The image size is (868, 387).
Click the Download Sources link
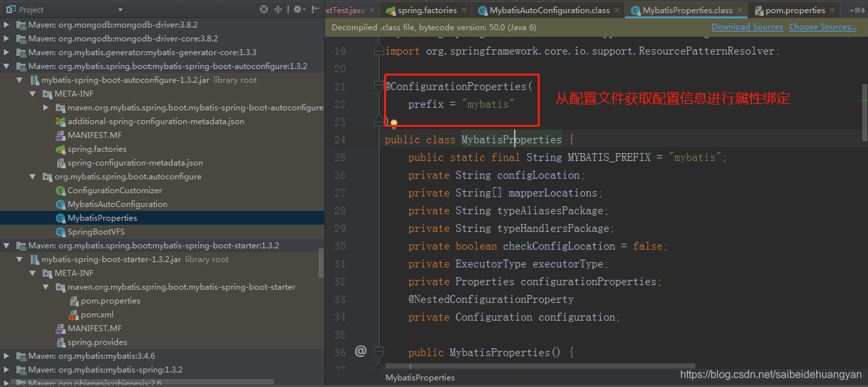[747, 27]
